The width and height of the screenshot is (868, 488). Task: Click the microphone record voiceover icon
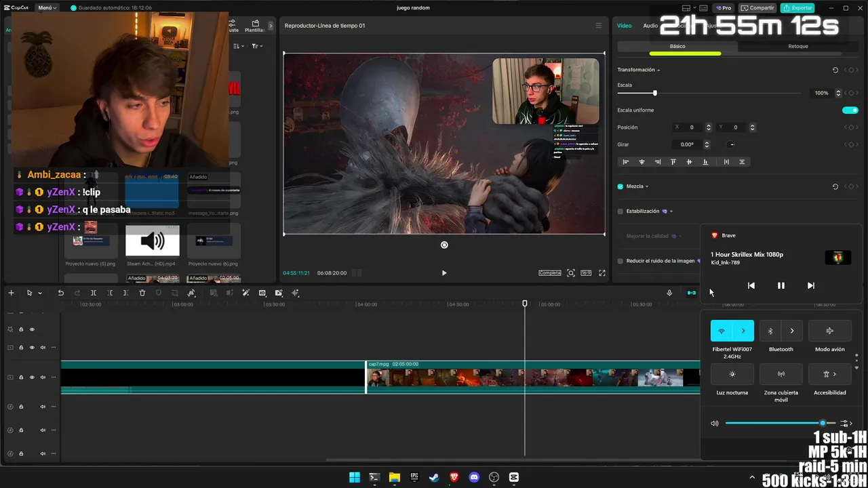pyautogui.click(x=669, y=293)
